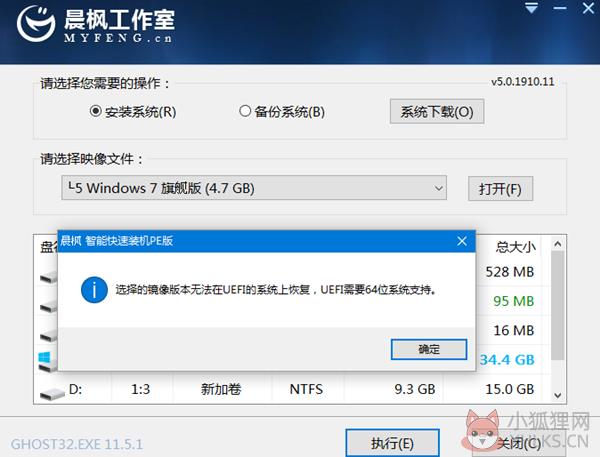
Task: Click the partition list vertical scrollbar thumb
Action: click(558, 305)
